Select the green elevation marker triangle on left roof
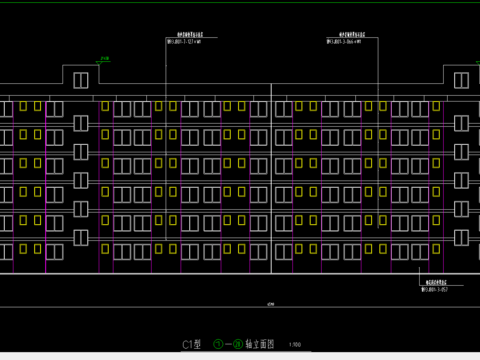The width and height of the screenshot is (480, 360). 99,63
